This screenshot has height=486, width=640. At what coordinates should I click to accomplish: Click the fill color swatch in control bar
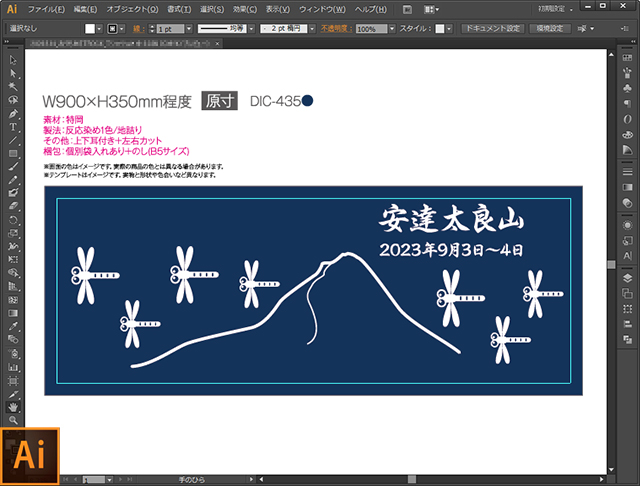(x=91, y=30)
